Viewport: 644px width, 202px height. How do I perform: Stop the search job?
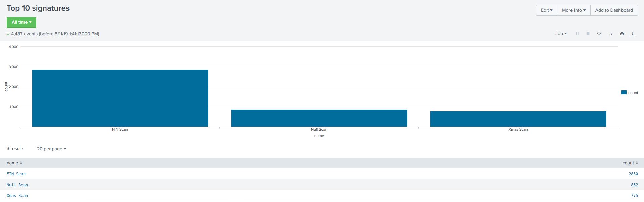(x=588, y=34)
